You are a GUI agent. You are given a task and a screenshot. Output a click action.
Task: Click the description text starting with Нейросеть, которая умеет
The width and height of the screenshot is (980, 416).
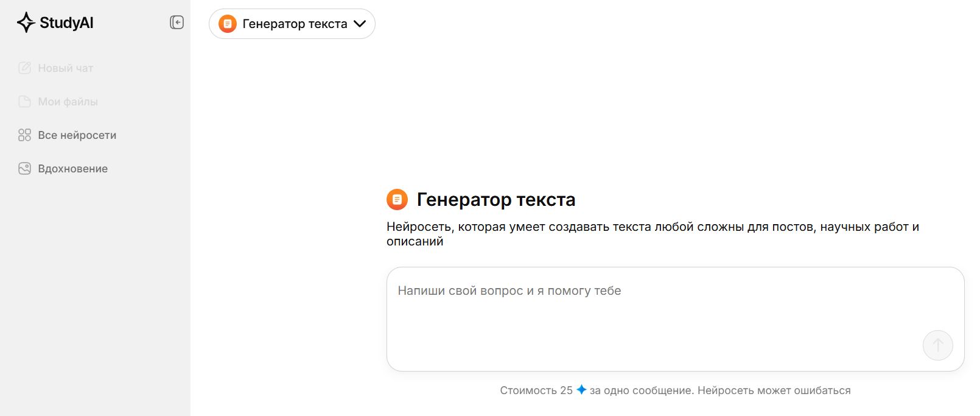[653, 234]
